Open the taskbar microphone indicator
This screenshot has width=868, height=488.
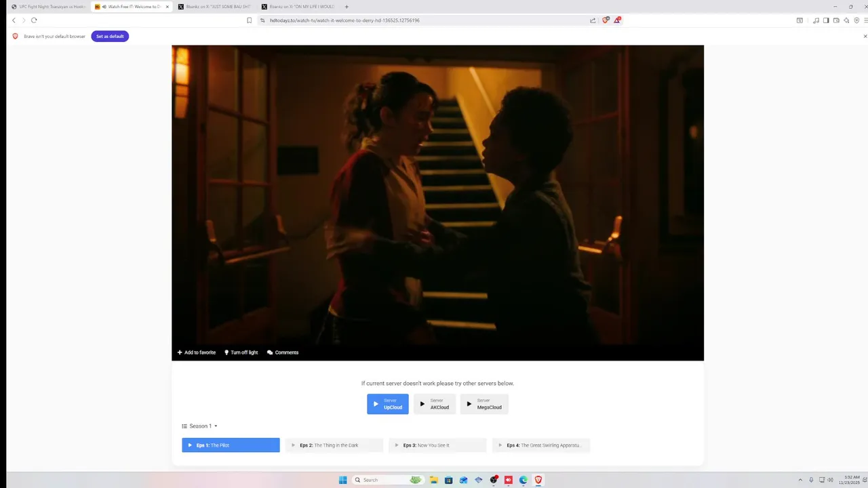tap(811, 480)
